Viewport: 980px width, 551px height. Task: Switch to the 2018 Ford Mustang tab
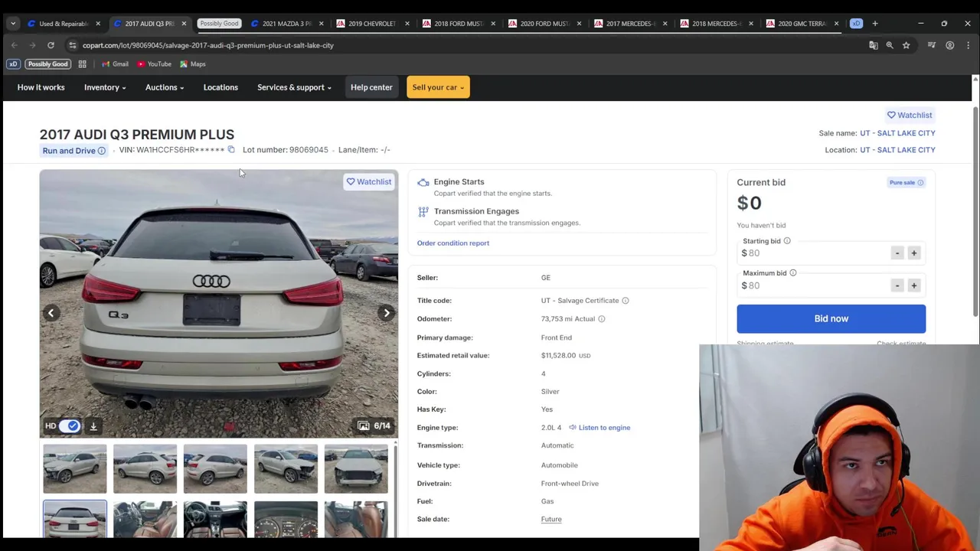(x=458, y=24)
